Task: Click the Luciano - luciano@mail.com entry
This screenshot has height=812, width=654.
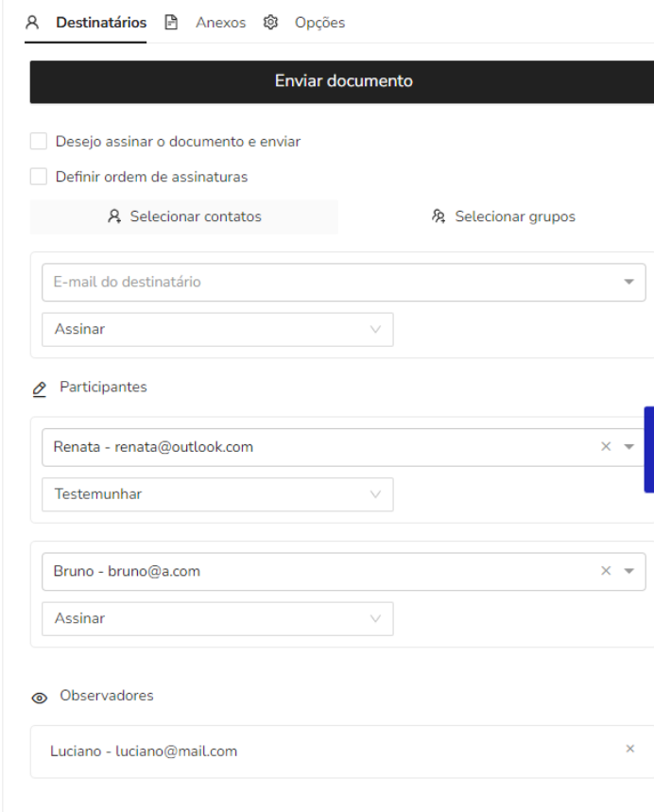Action: click(x=342, y=752)
